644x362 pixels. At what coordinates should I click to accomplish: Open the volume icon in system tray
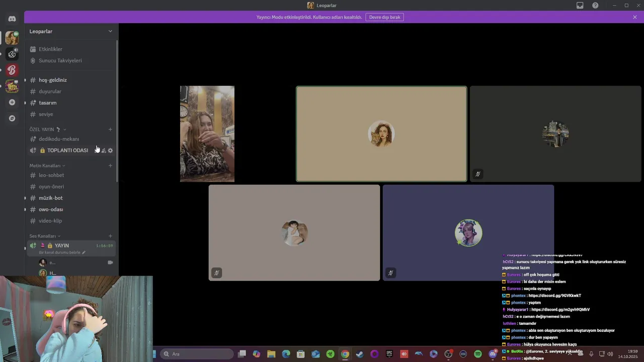tap(610, 354)
